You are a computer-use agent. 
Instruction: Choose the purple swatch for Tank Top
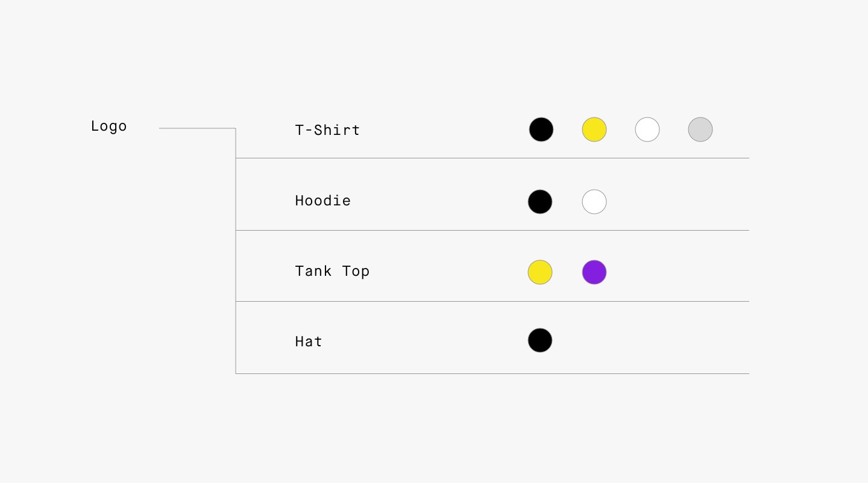(x=594, y=272)
